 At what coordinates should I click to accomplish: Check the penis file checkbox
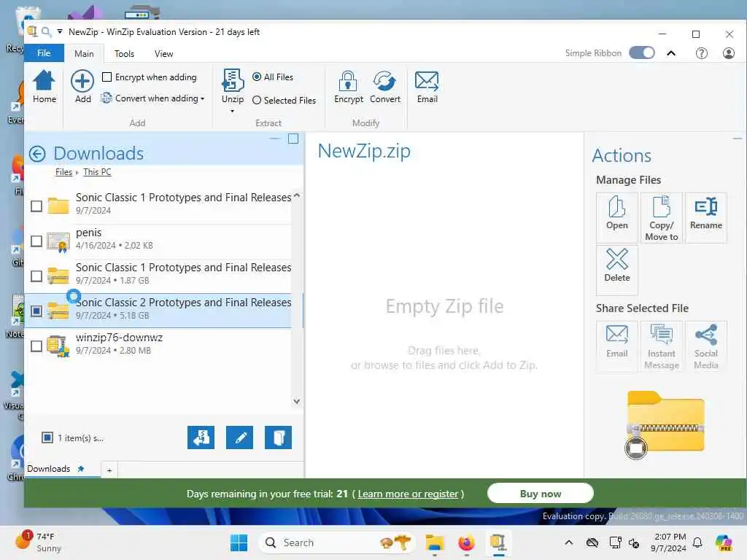pos(36,241)
